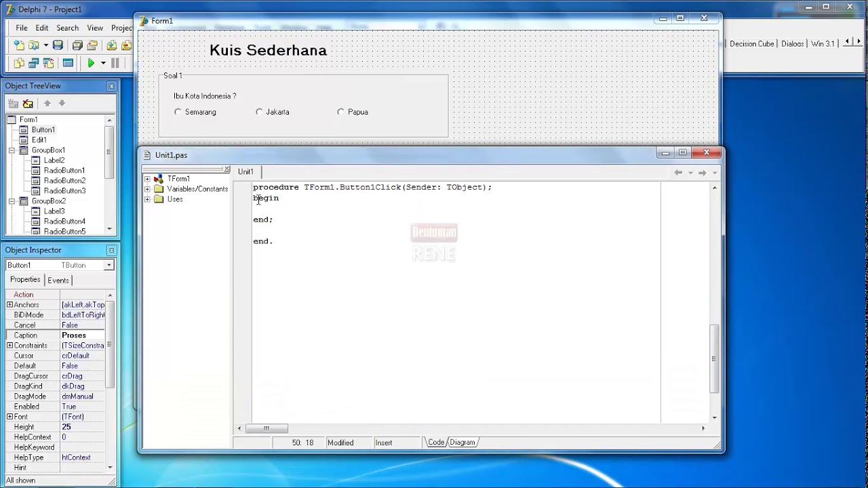Click the Pause program icon
The image size is (868, 488).
click(115, 63)
